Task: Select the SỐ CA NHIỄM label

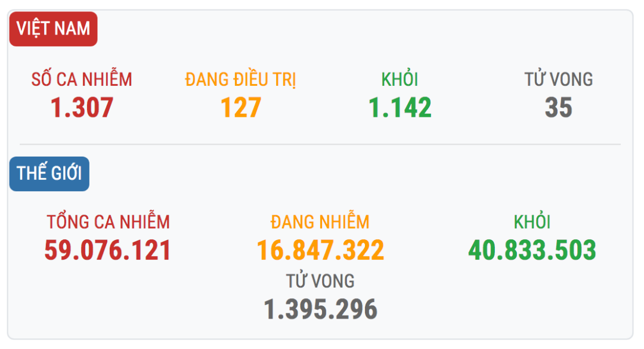Action: [82, 79]
